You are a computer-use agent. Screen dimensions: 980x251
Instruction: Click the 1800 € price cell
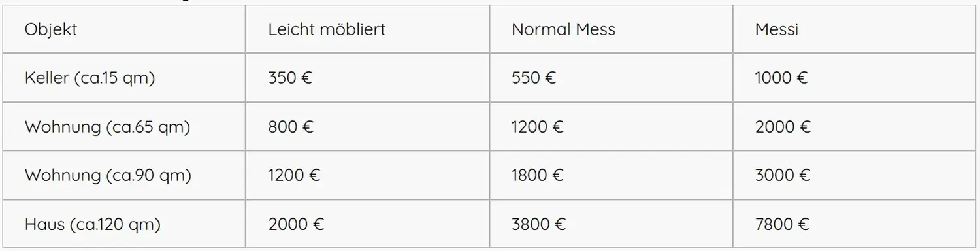click(x=611, y=175)
